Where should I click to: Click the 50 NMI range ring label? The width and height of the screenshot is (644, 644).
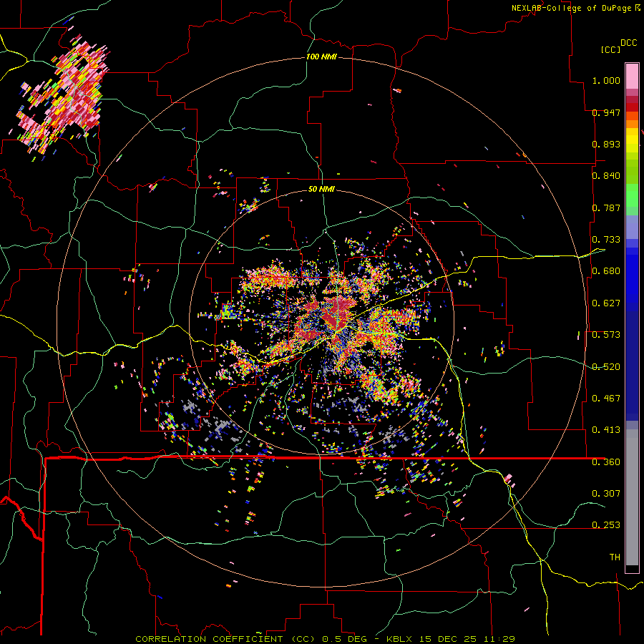[321, 190]
